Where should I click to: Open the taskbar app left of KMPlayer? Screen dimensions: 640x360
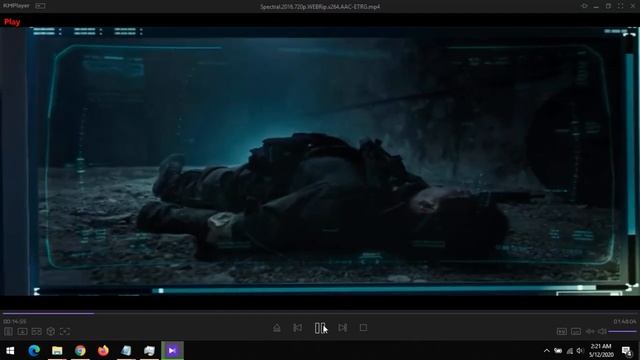click(x=149, y=350)
